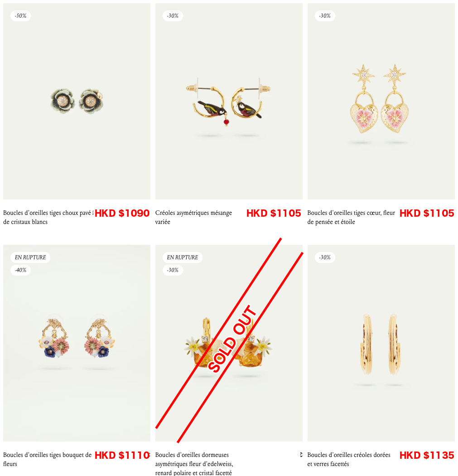Image resolution: width=458 pixels, height=476 pixels.
Task: Open the heart and star earrings image
Action: [381, 101]
